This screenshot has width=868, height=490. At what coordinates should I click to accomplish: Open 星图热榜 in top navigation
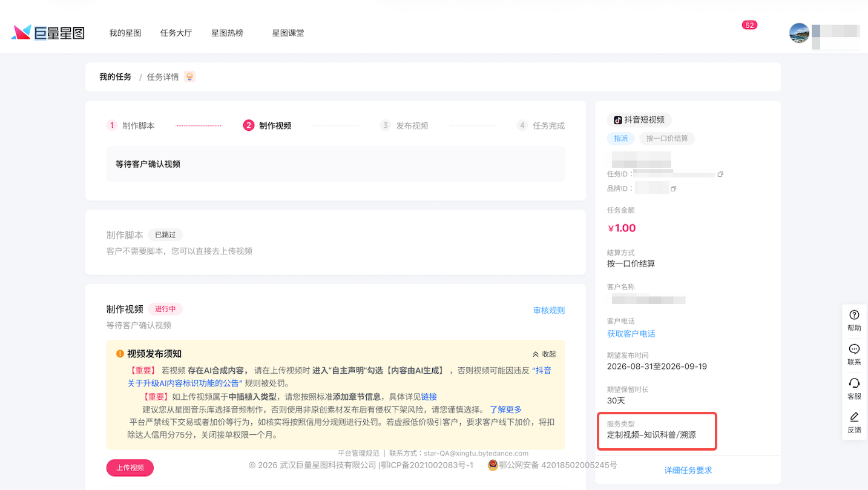pos(227,33)
